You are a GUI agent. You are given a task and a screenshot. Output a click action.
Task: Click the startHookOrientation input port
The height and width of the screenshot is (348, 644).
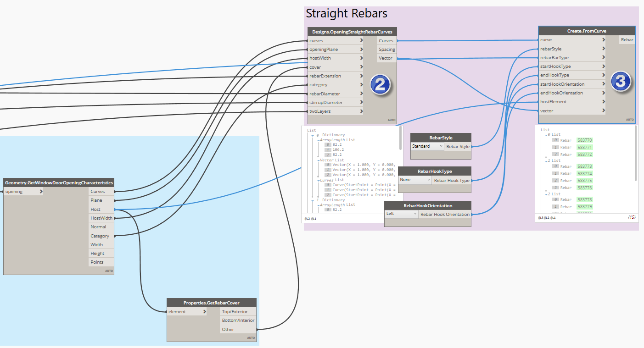click(x=572, y=84)
